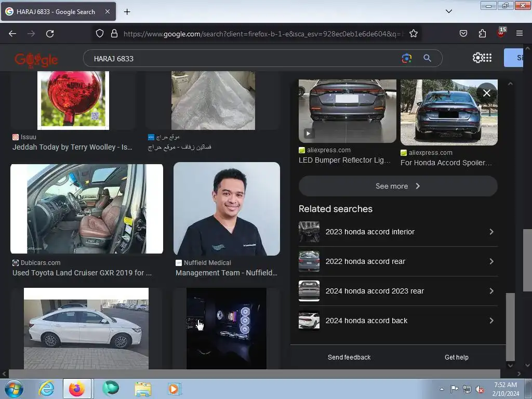This screenshot has width=532, height=399.
Task: Close the HARAJ 6833 tab
Action: 107,11
